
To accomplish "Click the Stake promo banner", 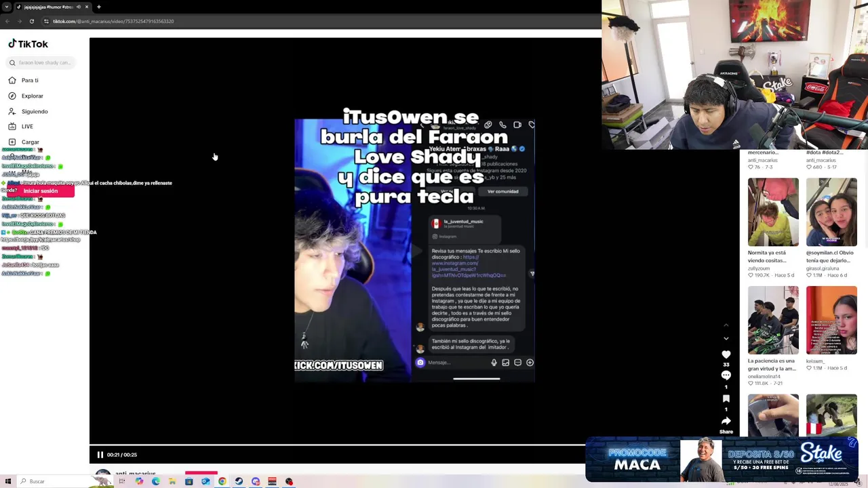I will pyautogui.click(x=722, y=460).
